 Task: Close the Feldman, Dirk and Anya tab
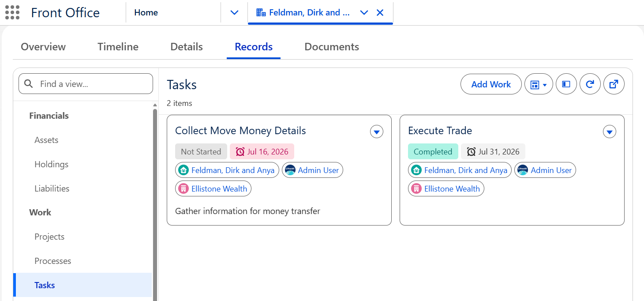click(x=380, y=12)
